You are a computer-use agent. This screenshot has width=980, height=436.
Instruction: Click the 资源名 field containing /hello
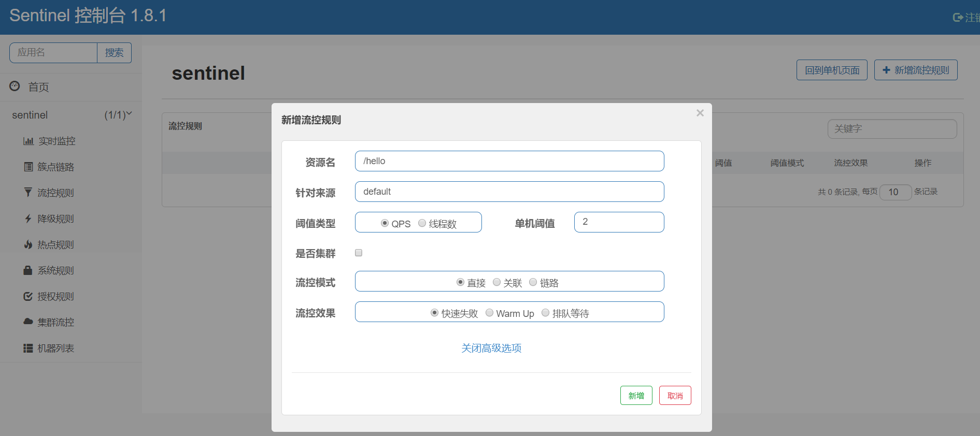(x=509, y=161)
